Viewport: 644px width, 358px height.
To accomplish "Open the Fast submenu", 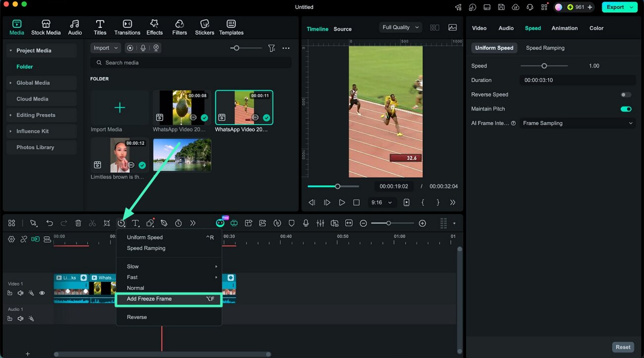I will [169, 277].
